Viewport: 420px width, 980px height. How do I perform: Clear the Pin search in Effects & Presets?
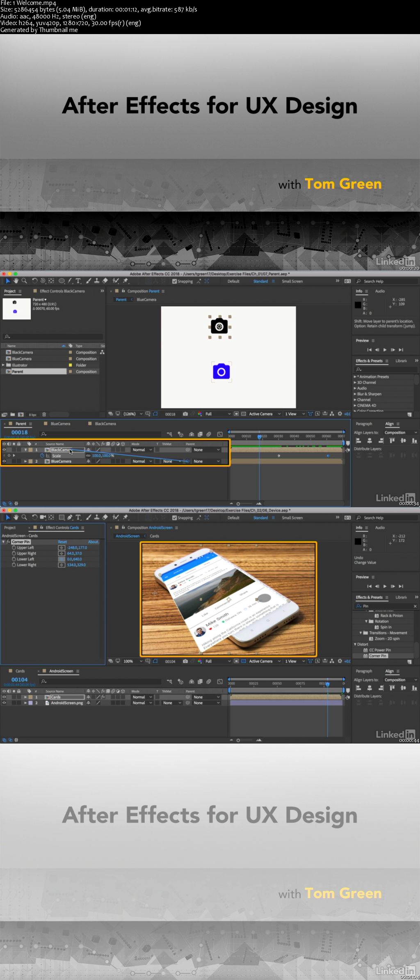pos(415,606)
